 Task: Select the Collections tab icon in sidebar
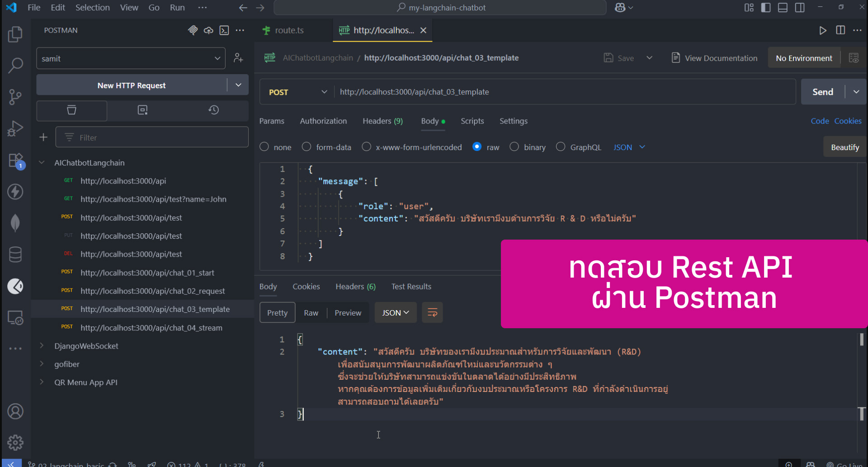tap(71, 110)
